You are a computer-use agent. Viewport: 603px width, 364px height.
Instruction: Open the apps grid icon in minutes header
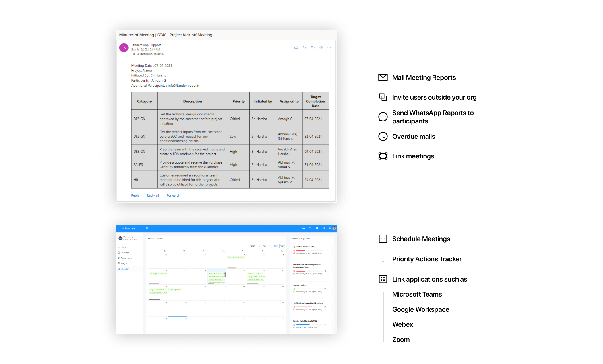click(317, 228)
